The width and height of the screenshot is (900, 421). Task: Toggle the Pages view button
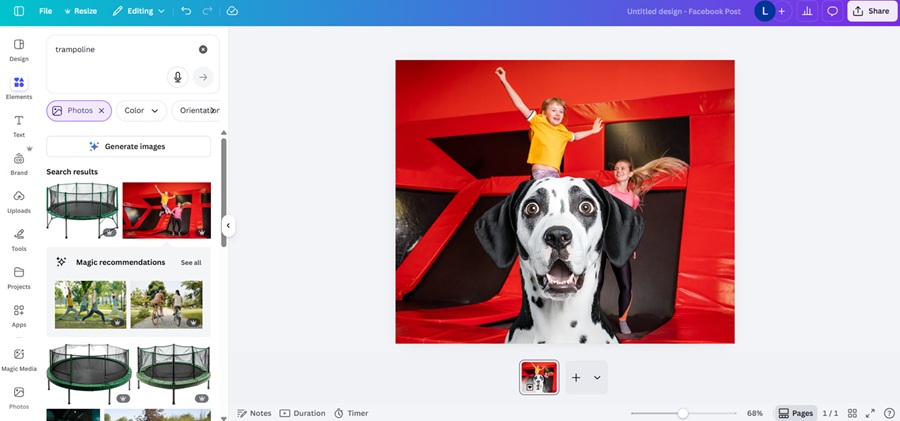796,413
